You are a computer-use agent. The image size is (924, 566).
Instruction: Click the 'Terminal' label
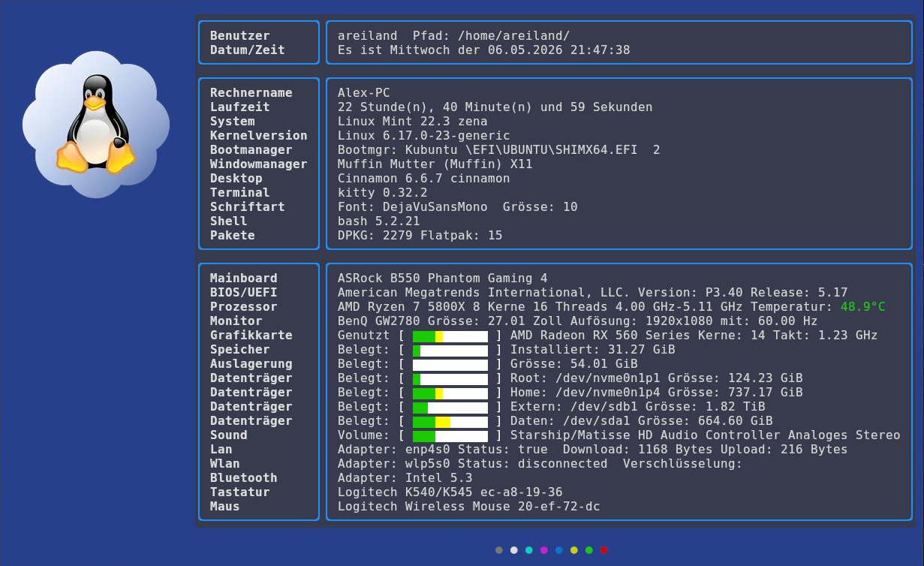(x=240, y=192)
